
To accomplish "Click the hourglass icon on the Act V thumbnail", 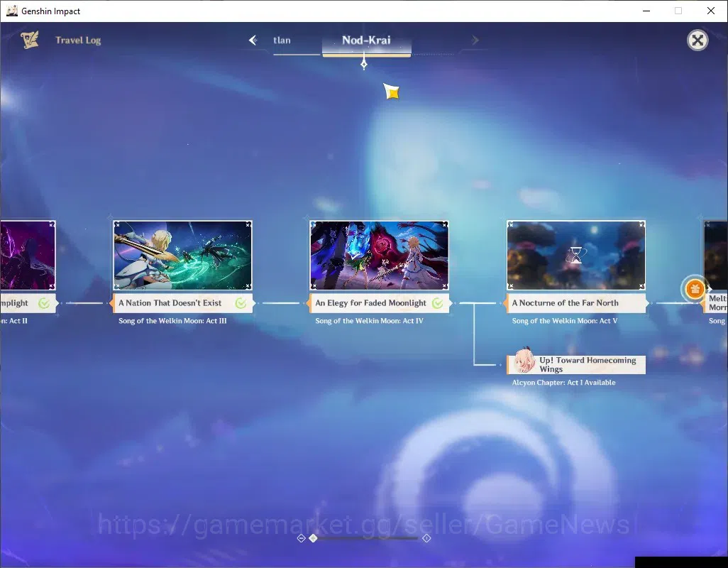I will [x=575, y=255].
